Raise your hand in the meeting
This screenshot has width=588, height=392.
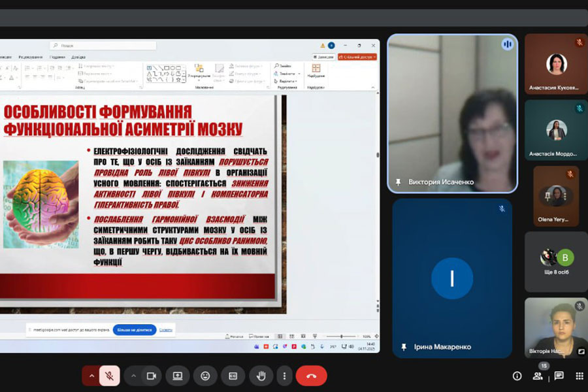(261, 376)
